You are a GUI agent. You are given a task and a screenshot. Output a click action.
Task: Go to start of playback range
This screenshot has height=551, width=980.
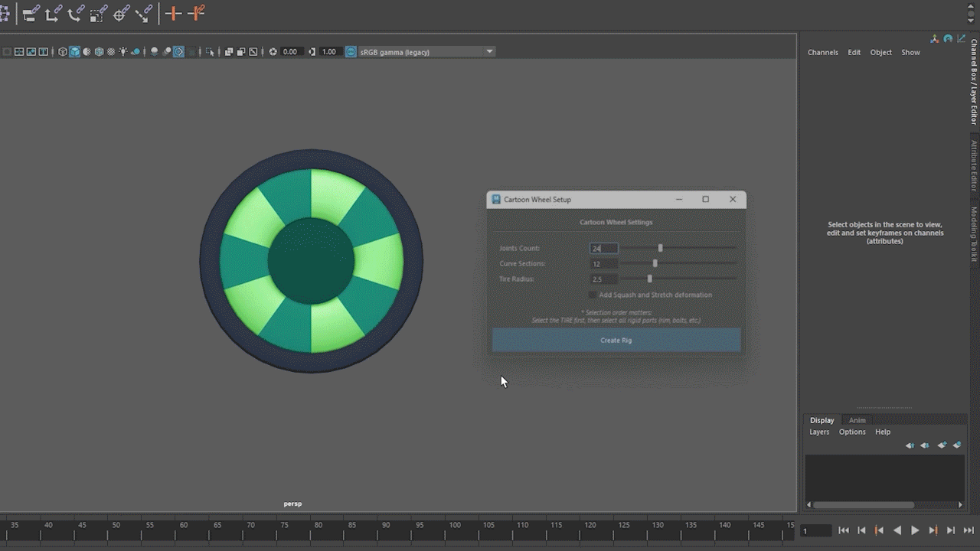(x=844, y=530)
